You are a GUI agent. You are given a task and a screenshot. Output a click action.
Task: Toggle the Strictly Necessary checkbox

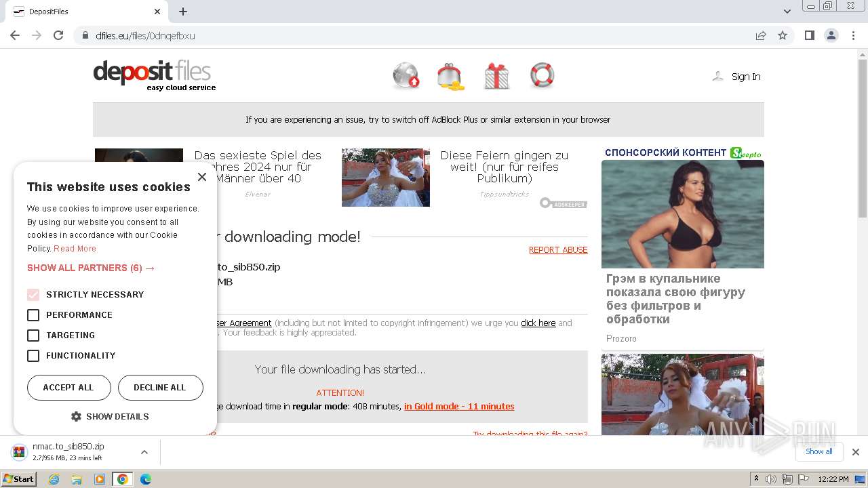pos(33,295)
